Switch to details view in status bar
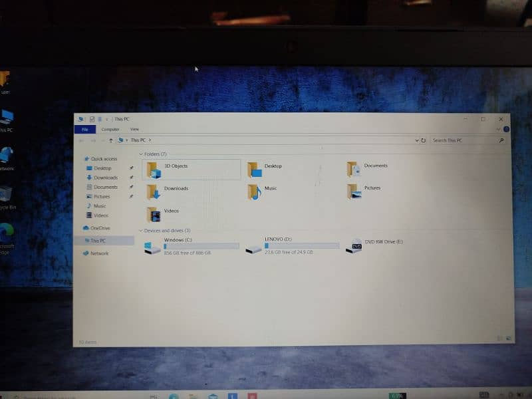 pyautogui.click(x=500, y=338)
